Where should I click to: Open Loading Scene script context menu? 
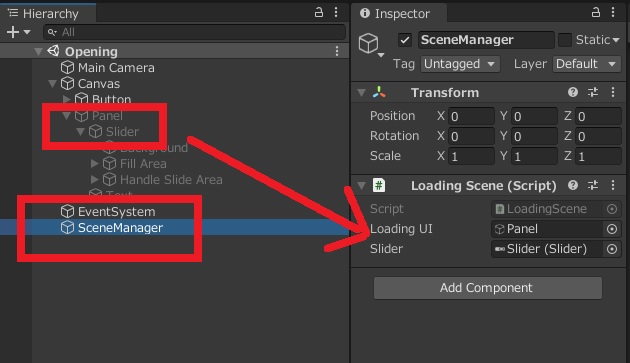click(613, 185)
